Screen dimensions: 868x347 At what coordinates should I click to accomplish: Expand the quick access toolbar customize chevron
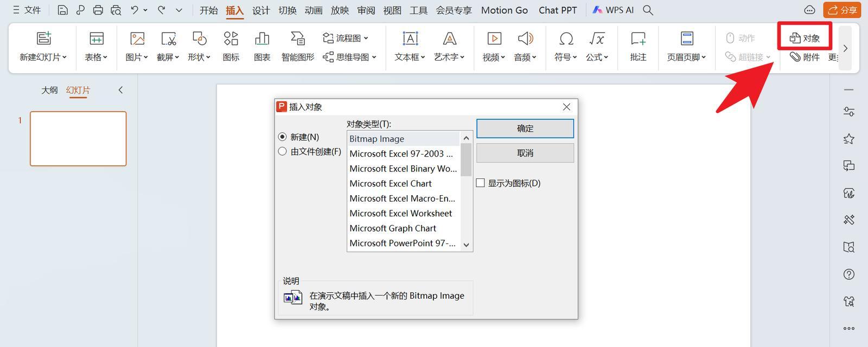coord(180,10)
